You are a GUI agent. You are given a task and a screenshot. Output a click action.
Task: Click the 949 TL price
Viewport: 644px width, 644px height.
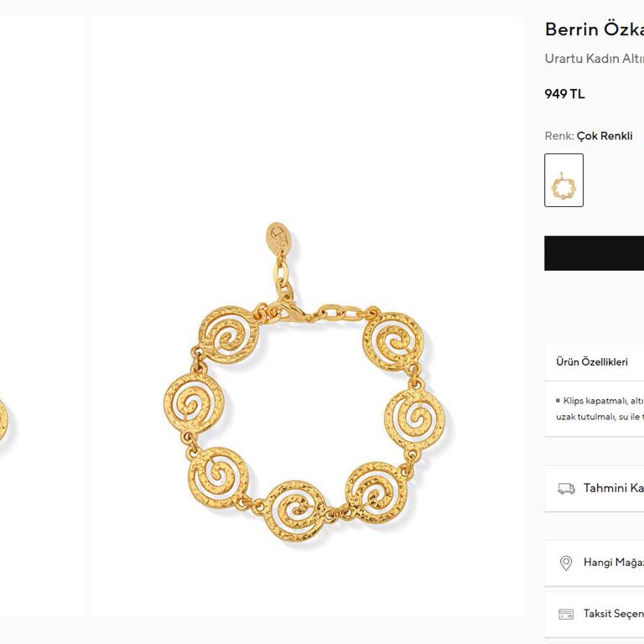pos(564,94)
